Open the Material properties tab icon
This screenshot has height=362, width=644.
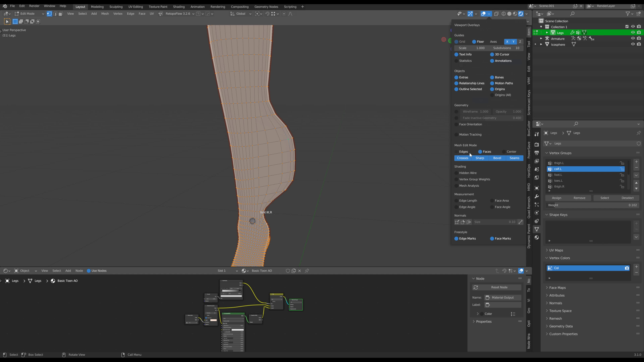[536, 238]
